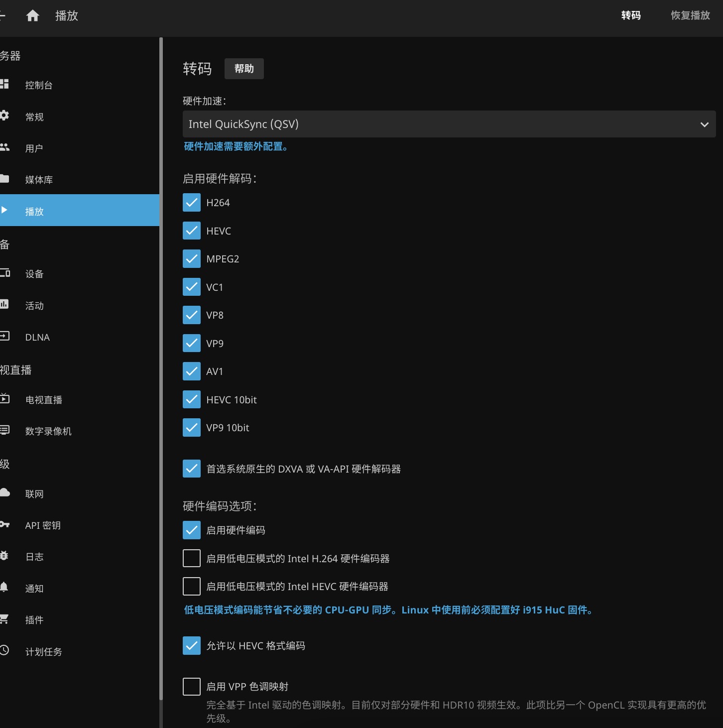The width and height of the screenshot is (723, 728).
Task: Click the clock icon beside 计划任务
Action: click(4, 650)
